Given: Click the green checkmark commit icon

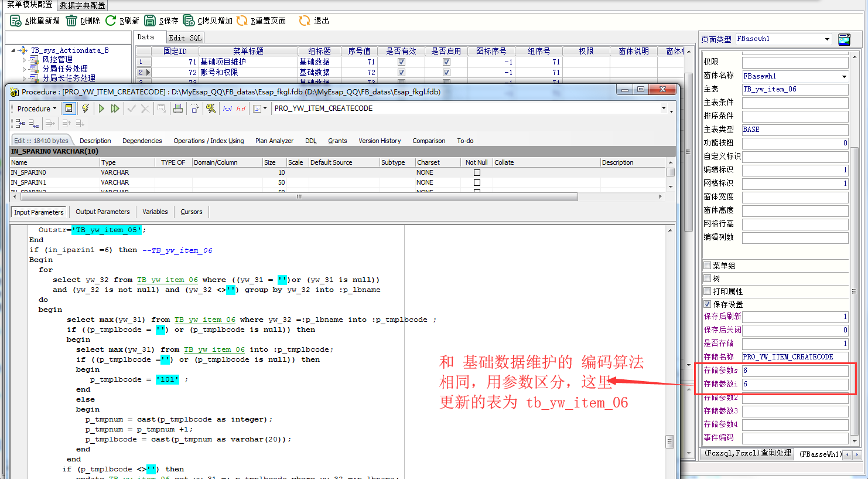Looking at the screenshot, I should 132,108.
